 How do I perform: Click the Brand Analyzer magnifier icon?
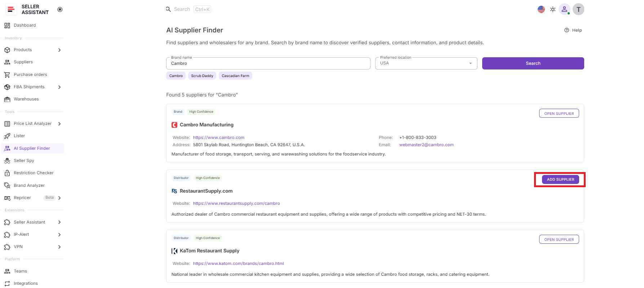(7, 185)
